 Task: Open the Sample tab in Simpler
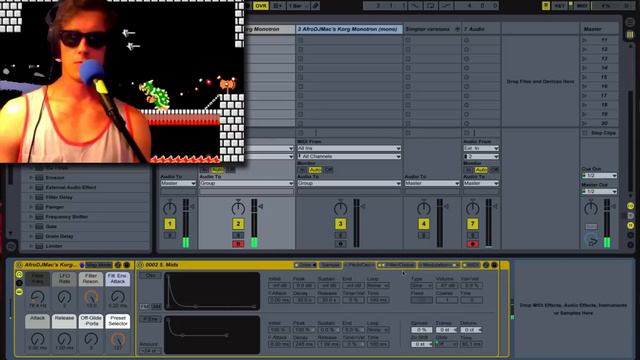coord(330,265)
